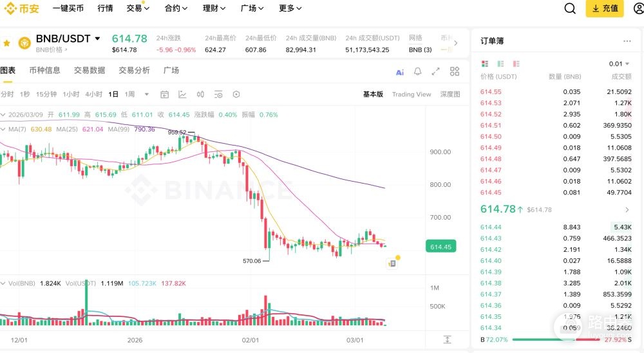Switch to Trading View chart mode
The width and height of the screenshot is (644, 353).
[412, 94]
